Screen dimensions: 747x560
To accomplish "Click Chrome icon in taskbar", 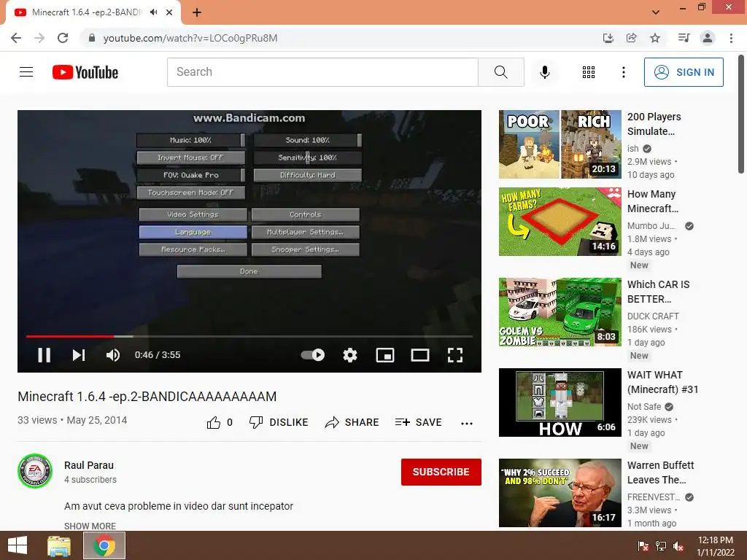I will pyautogui.click(x=104, y=545).
